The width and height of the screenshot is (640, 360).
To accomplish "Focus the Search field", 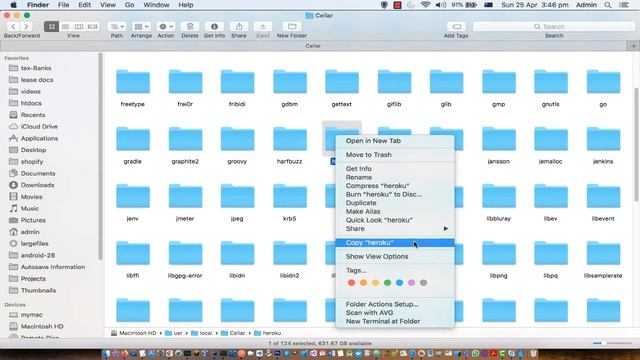I will point(554,27).
